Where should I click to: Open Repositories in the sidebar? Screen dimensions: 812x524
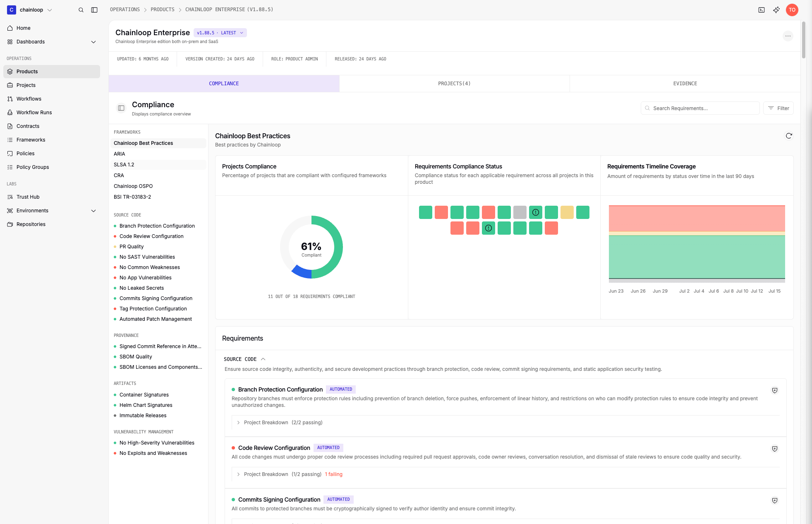click(x=52, y=224)
